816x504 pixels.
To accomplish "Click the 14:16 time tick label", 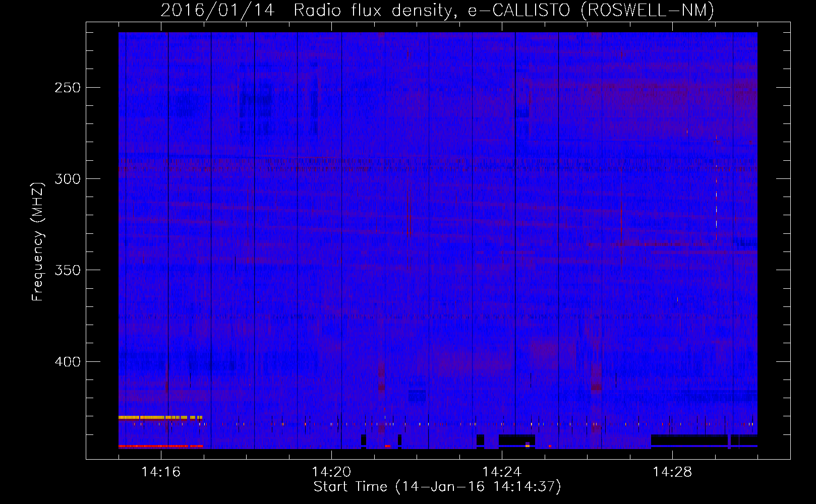I will (161, 472).
